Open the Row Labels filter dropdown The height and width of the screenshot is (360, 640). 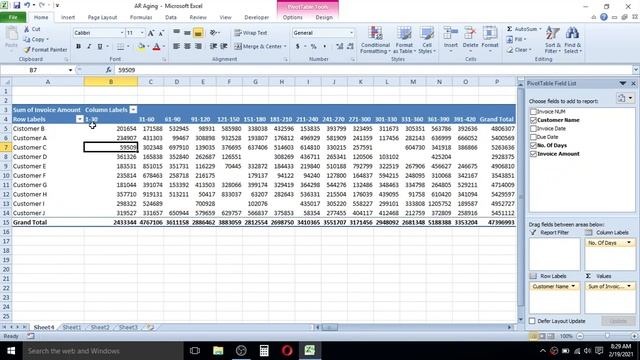[x=80, y=119]
